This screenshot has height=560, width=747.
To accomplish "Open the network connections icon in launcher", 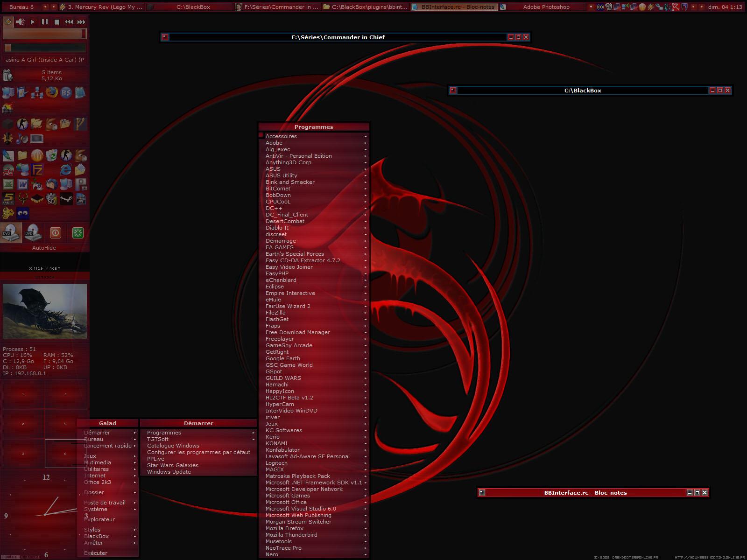I will click(37, 92).
